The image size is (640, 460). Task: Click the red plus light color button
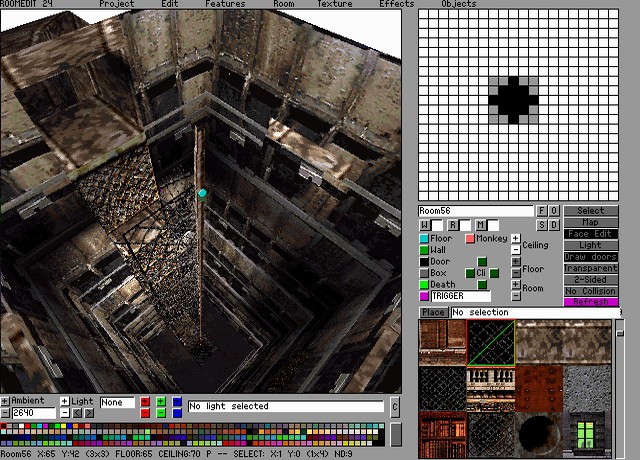[x=145, y=402]
